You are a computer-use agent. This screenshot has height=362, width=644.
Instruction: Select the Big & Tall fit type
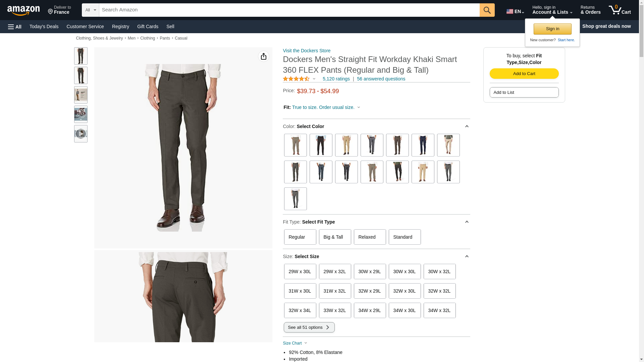335,237
